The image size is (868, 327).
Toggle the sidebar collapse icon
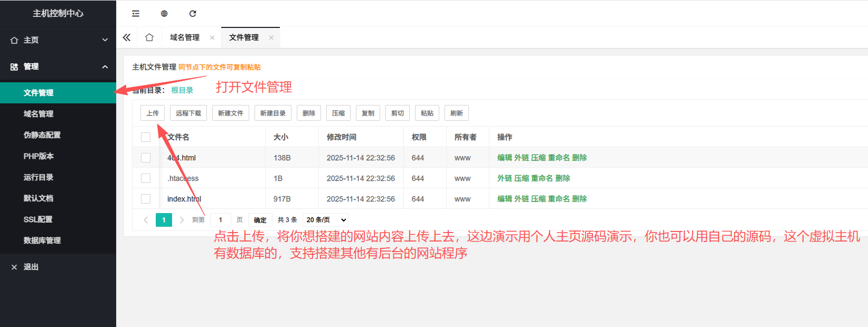coord(136,14)
